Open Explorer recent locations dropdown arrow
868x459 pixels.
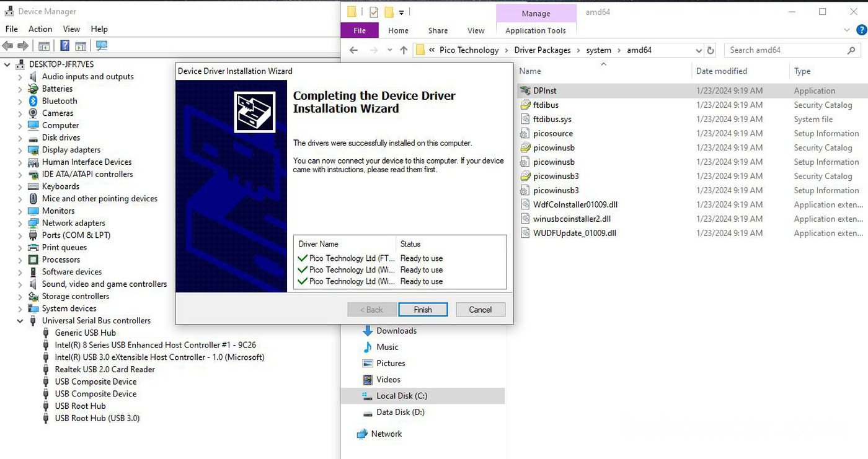389,50
